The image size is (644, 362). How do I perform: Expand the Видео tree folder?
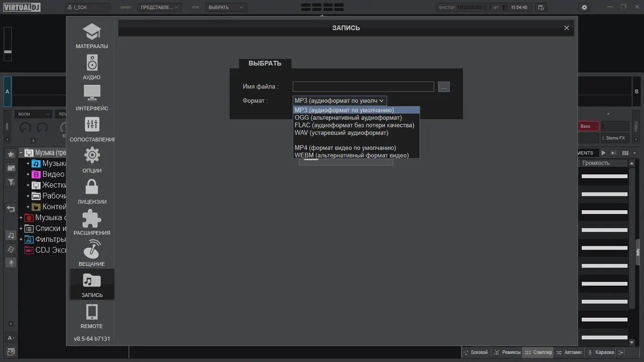coord(28,174)
